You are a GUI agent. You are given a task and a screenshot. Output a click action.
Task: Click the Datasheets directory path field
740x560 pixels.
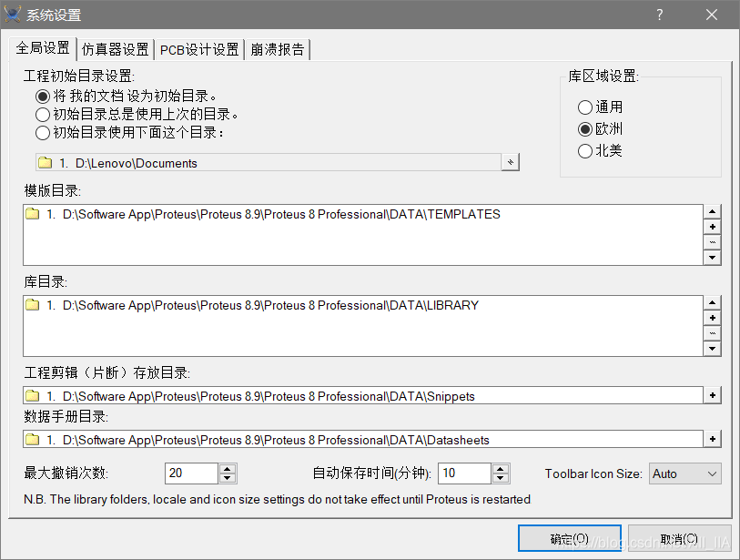[x=363, y=439]
